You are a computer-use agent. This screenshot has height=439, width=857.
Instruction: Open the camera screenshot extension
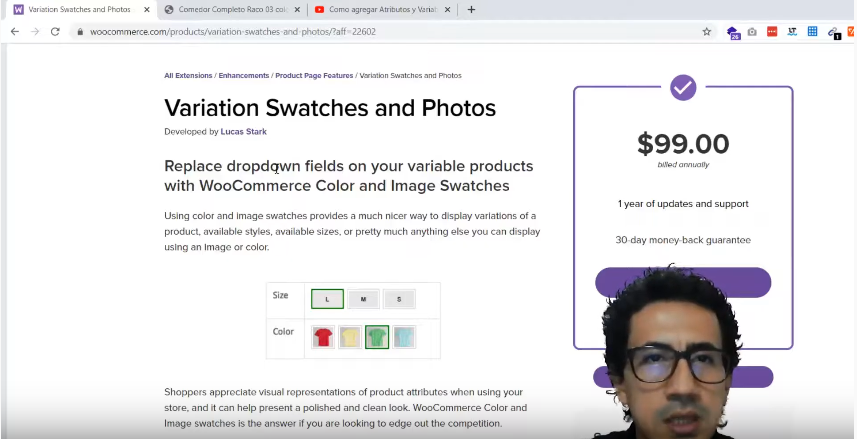pos(752,32)
